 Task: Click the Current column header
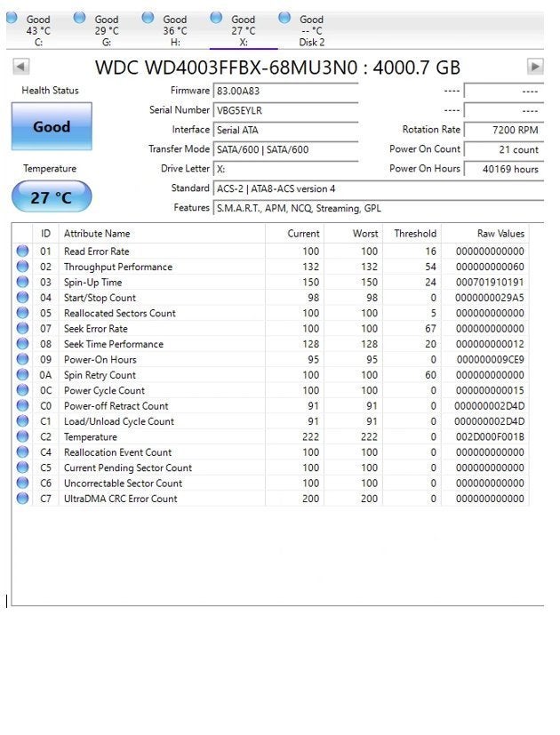[x=294, y=234]
